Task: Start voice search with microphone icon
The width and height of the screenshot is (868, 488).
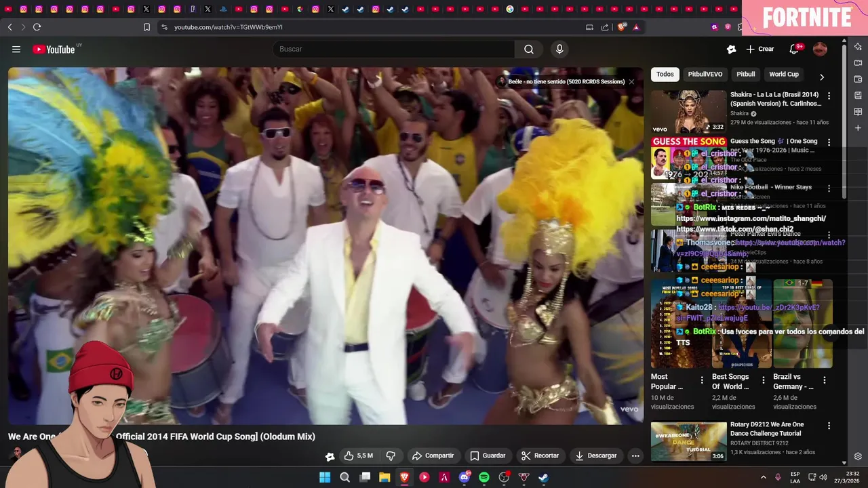Action: [x=559, y=49]
